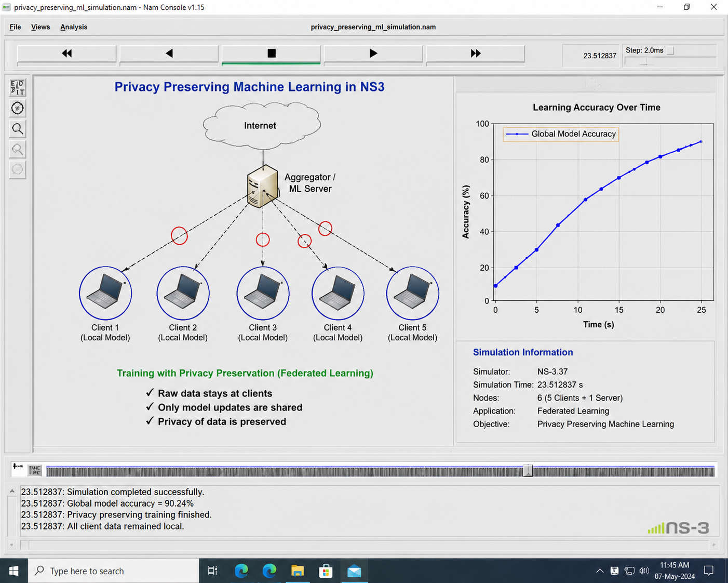Open Task View on the taskbar
The height and width of the screenshot is (583, 728).
[x=212, y=571]
